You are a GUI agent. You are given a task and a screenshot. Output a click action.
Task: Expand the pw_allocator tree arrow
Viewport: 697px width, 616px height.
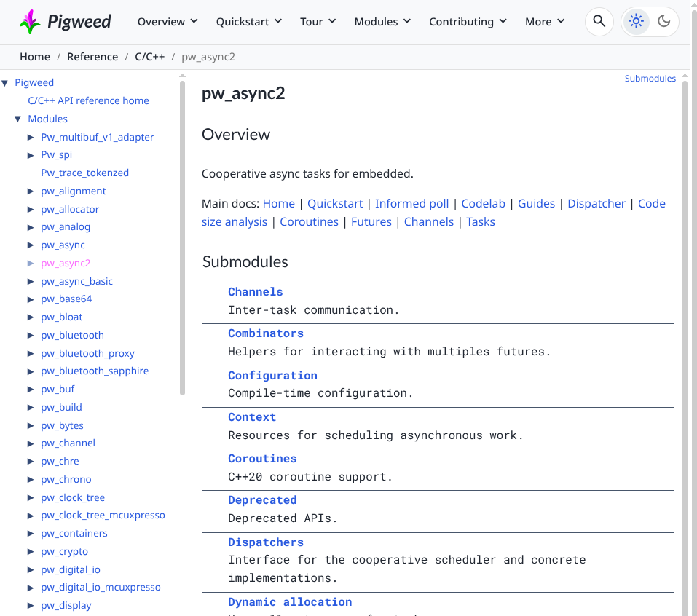[x=31, y=209]
